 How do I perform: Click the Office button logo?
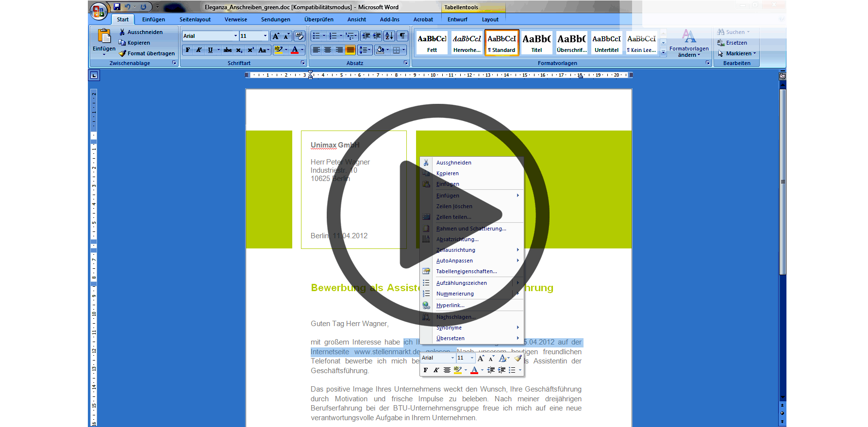99,11
